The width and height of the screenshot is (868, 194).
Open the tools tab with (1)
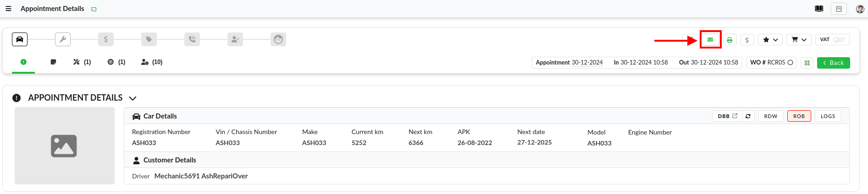click(82, 62)
